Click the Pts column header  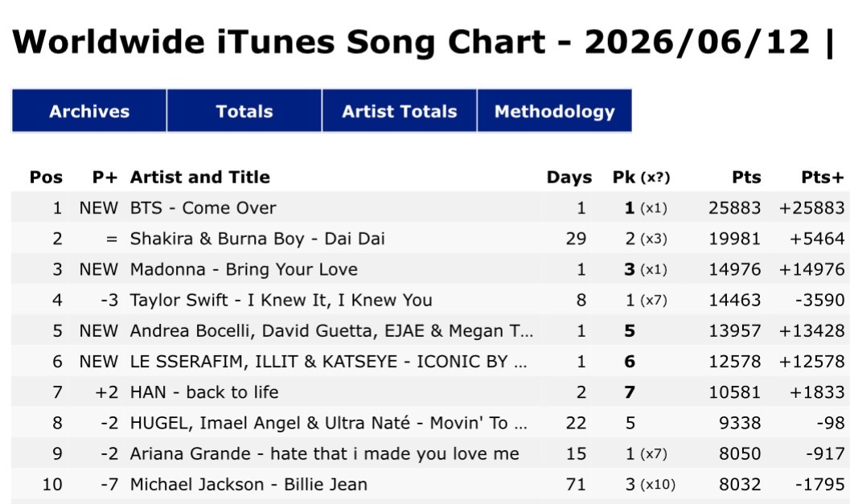pos(746,177)
